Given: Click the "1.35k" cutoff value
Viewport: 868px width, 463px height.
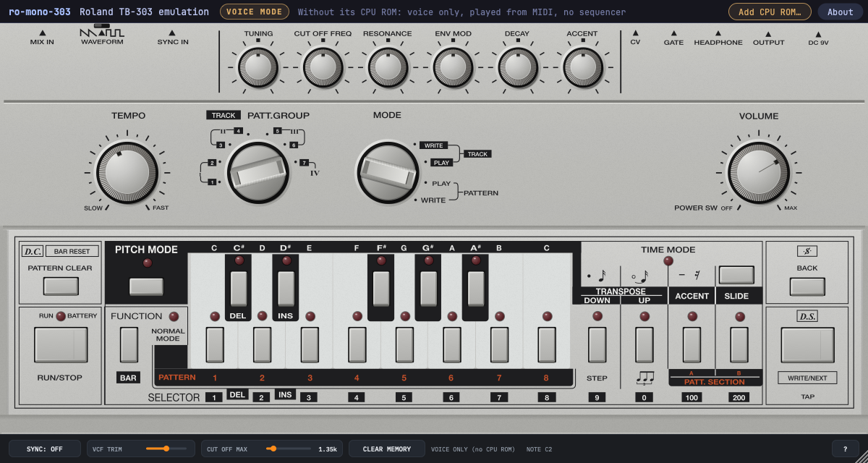Looking at the screenshot, I should pos(328,449).
